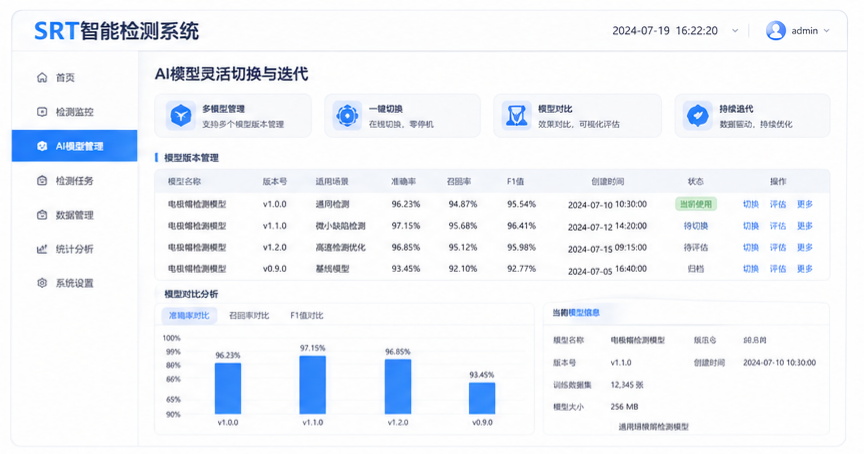Click the 准确率 column header
The image size is (864, 454).
403,182
